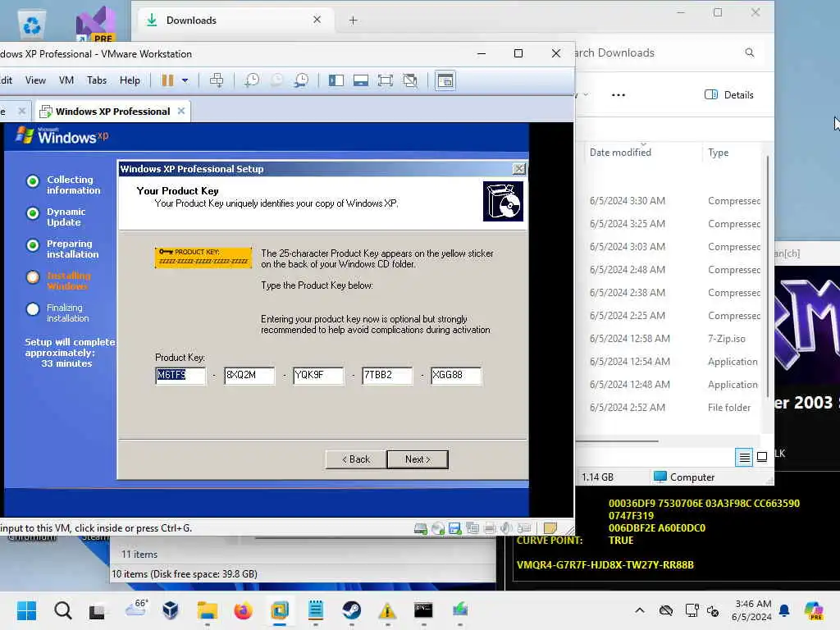The image size is (840, 630).
Task: Click the network adapter status icon in VMware
Action: 472,529
